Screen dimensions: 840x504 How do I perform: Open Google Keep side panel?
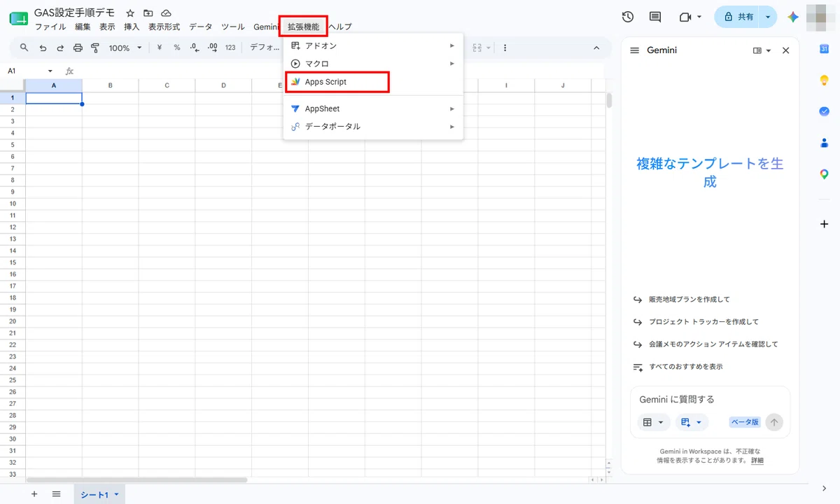[x=825, y=80]
